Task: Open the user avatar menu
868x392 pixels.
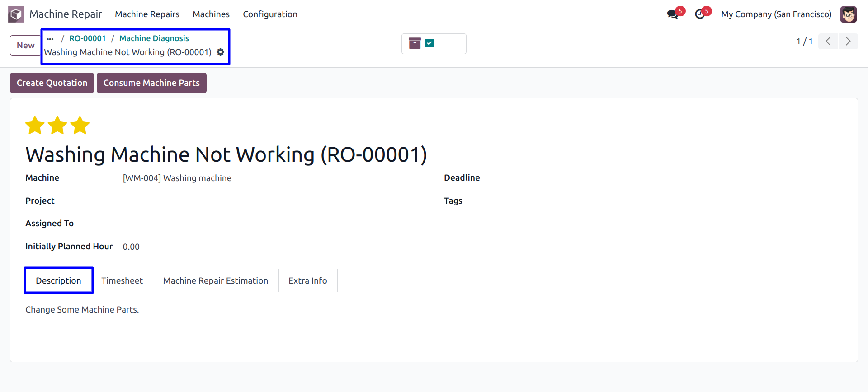Action: [849, 14]
